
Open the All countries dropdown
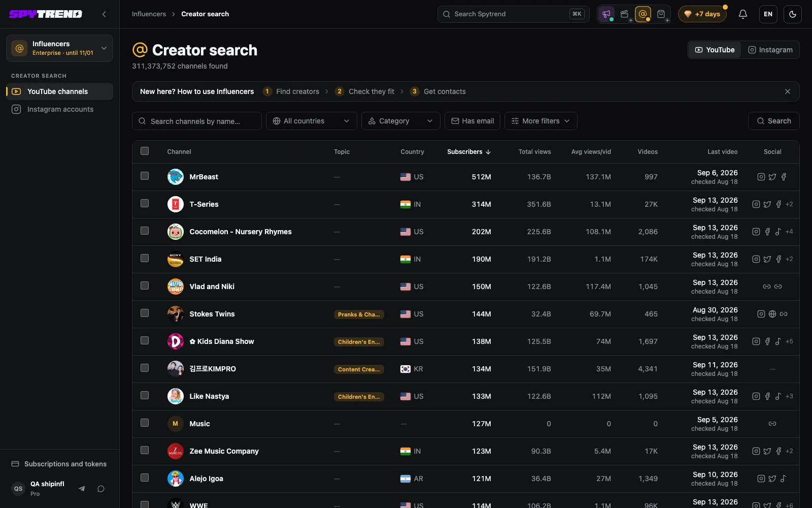point(312,121)
